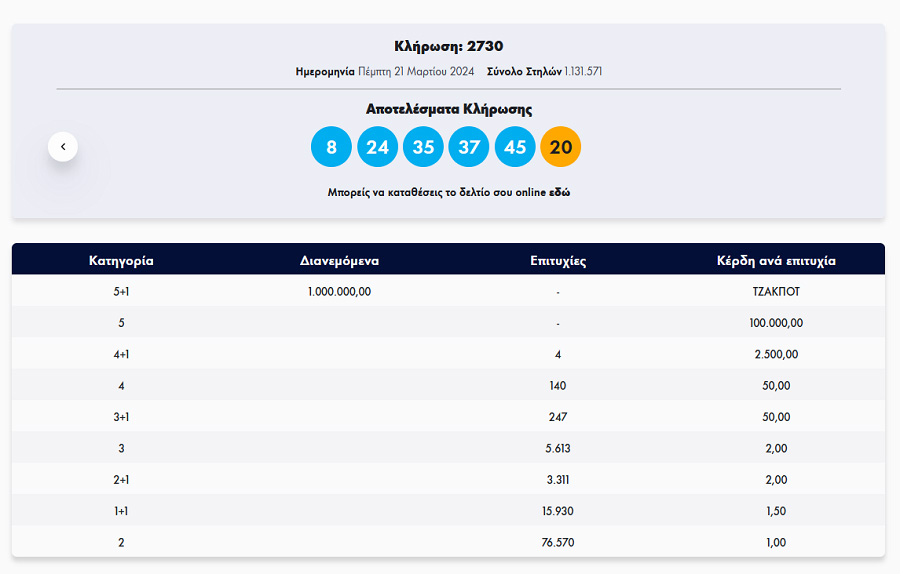Click the 'Διανεμόμενα' column header

(339, 261)
